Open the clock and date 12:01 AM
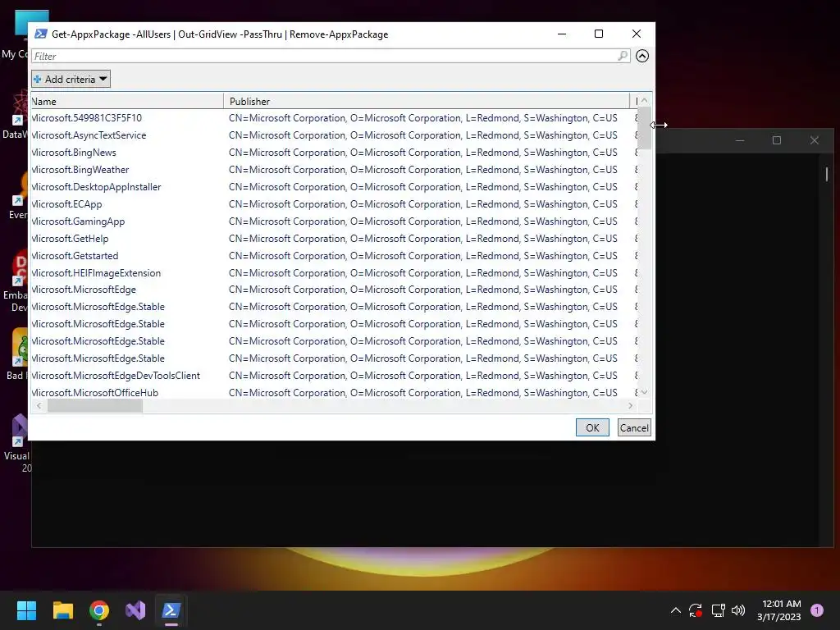This screenshot has height=630, width=840. click(779, 610)
